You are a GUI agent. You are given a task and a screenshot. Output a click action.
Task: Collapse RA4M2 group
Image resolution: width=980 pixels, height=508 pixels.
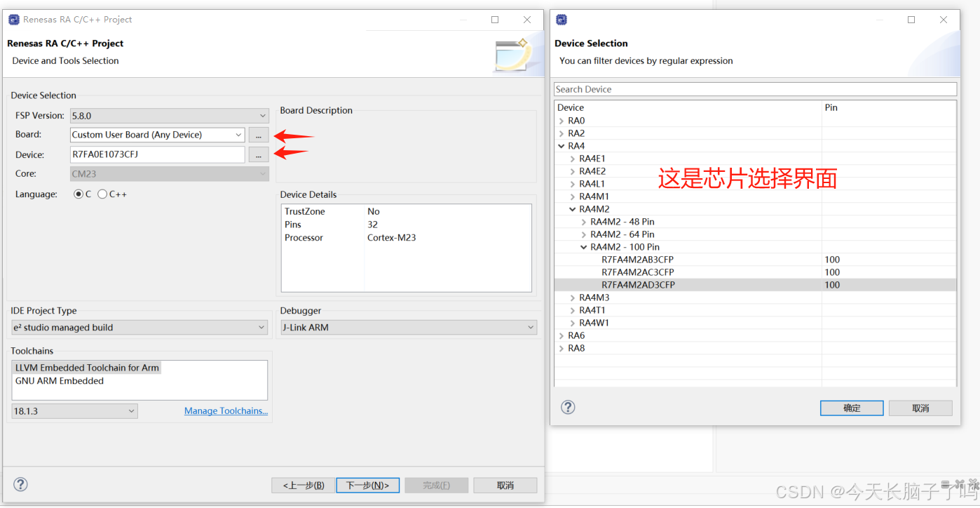573,209
